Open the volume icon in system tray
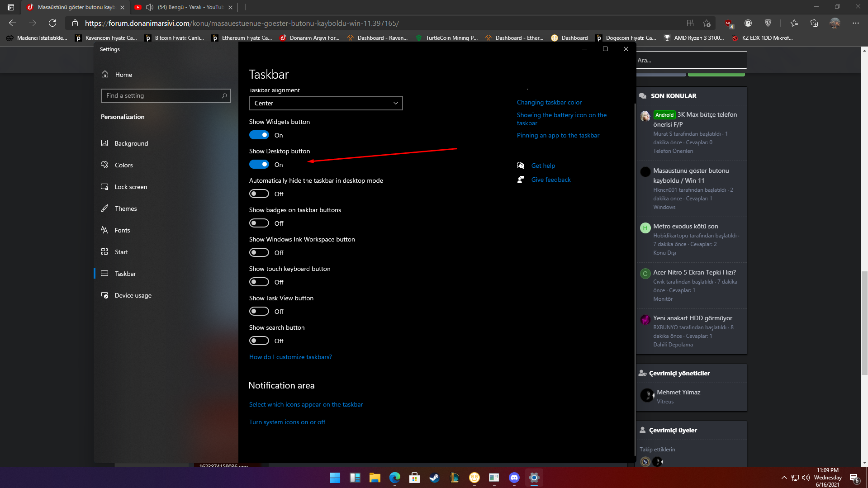 (806, 478)
